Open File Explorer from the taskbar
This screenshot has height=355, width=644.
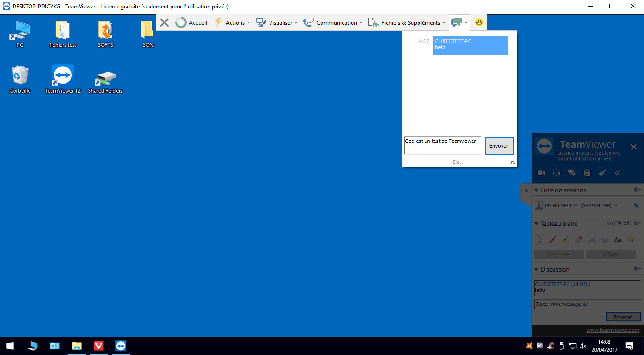click(76, 346)
